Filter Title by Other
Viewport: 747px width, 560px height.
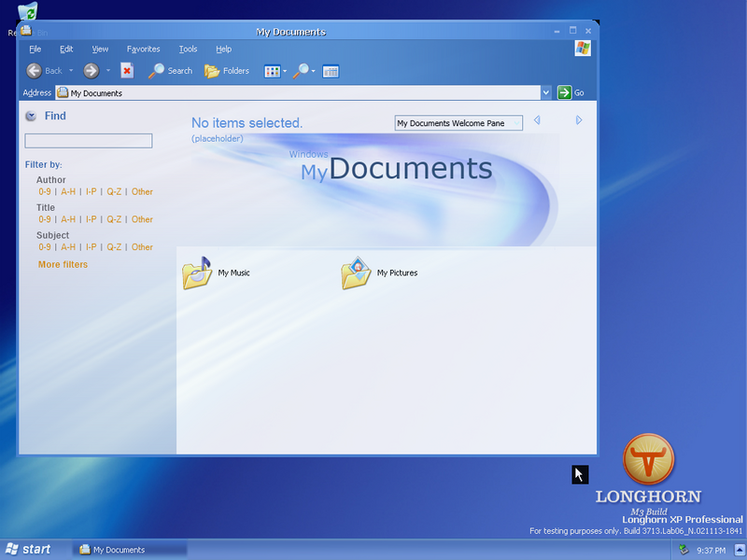click(x=142, y=219)
